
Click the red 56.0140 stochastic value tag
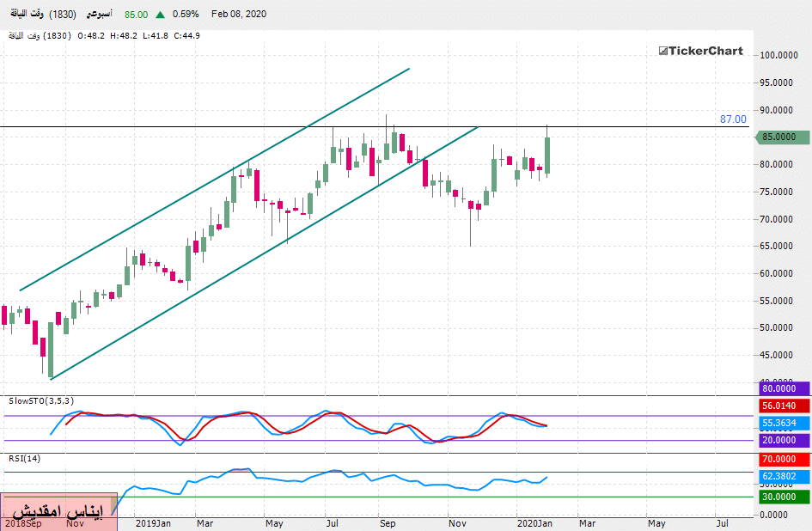pyautogui.click(x=783, y=406)
